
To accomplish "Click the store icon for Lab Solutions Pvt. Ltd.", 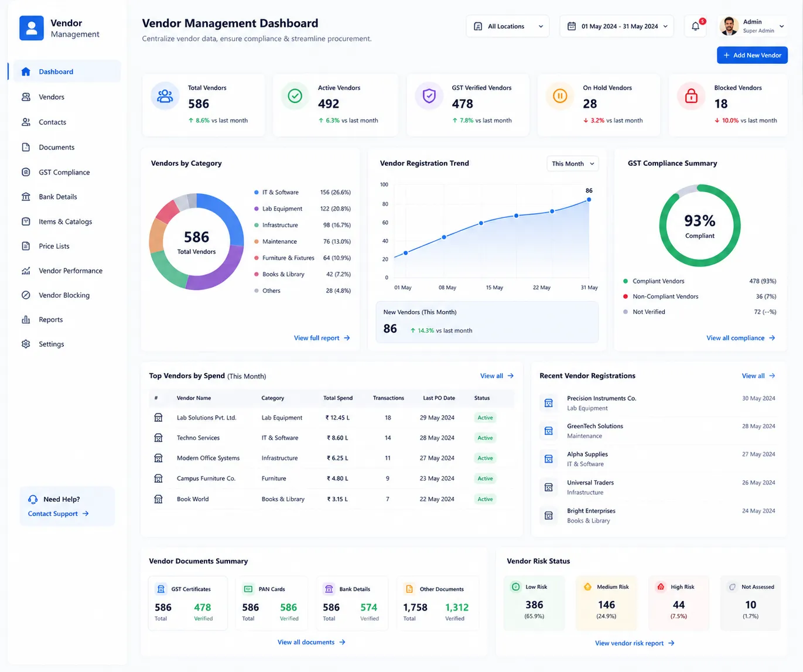I will [x=158, y=418].
